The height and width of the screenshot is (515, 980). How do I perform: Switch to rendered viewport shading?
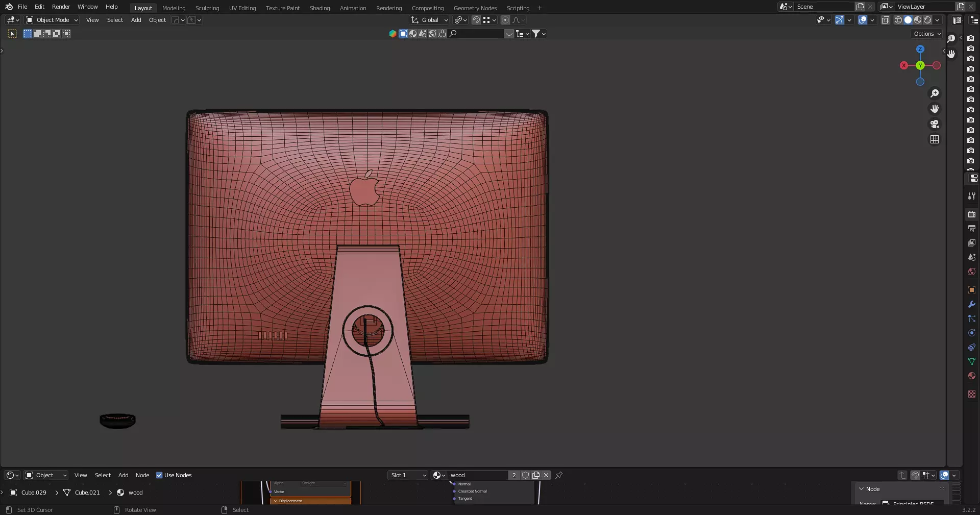927,20
